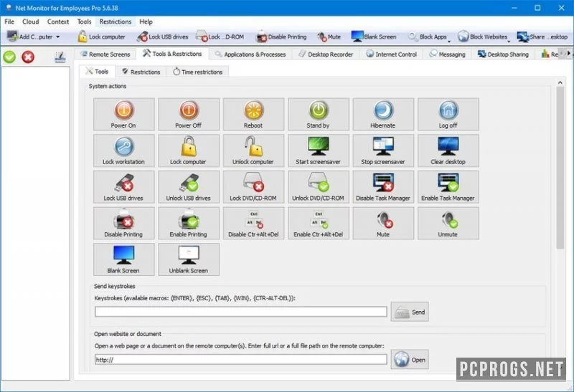Click Lock computer in the top toolbar
The image size is (574, 392).
(101, 37)
